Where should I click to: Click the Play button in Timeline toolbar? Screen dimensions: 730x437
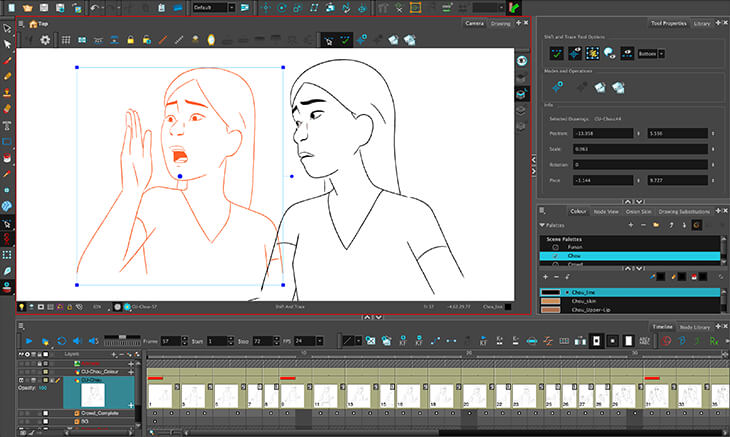click(29, 341)
